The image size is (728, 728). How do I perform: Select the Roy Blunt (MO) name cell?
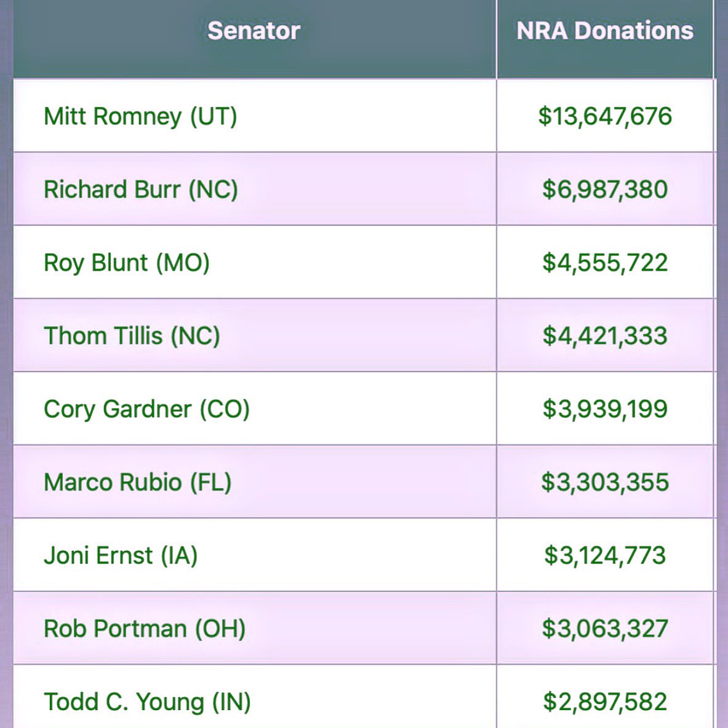(127, 263)
